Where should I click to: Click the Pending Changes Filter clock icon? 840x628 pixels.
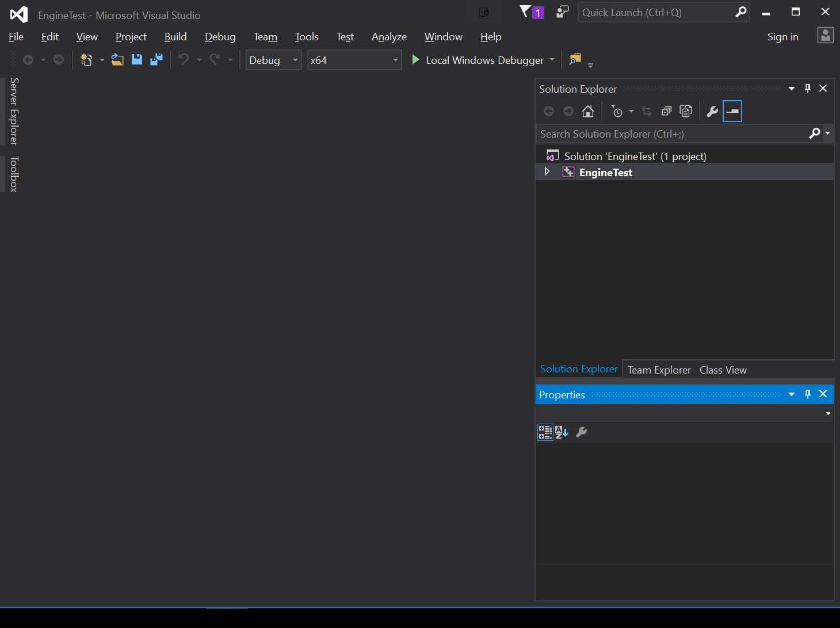(617, 111)
